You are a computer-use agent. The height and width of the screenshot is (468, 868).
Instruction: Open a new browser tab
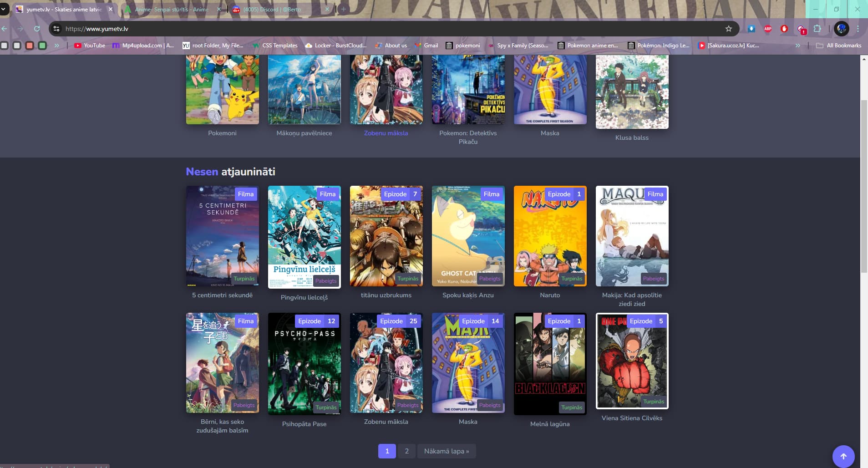344,9
